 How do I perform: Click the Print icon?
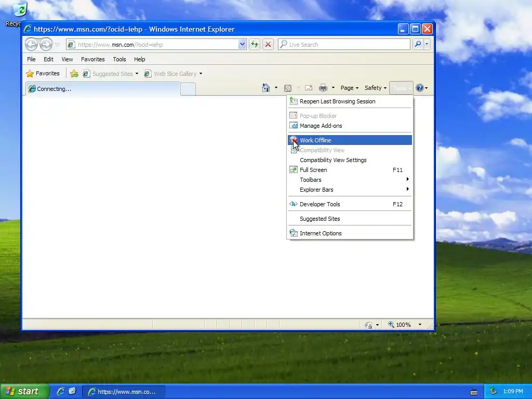pos(323,88)
